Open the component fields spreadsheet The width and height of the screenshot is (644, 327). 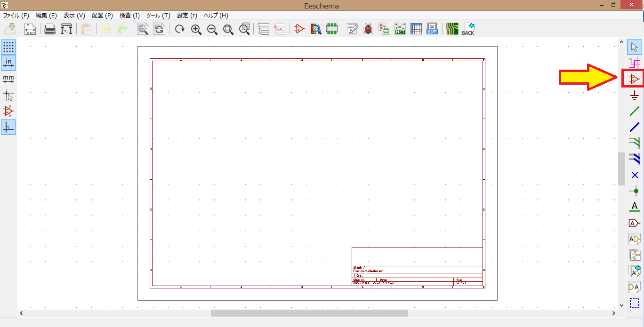(x=416, y=29)
